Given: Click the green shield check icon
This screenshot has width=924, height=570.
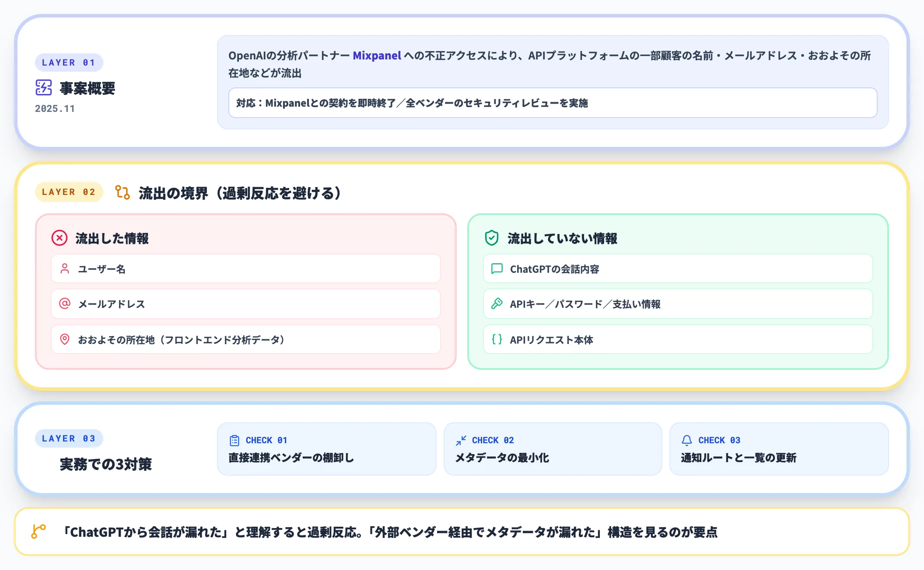Looking at the screenshot, I should click(492, 238).
